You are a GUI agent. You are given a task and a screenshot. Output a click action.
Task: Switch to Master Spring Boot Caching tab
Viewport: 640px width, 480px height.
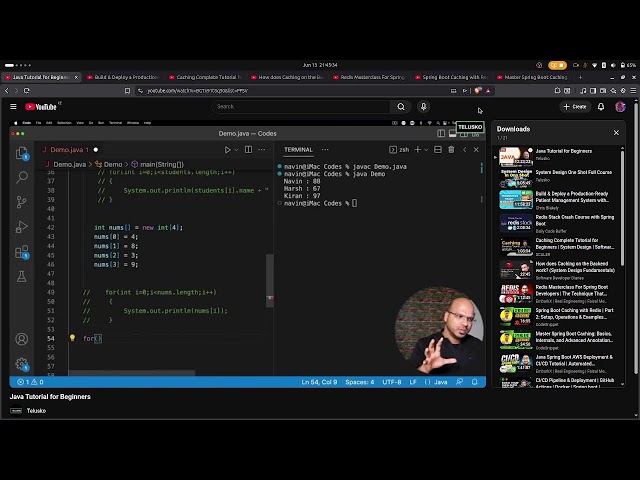(533, 77)
